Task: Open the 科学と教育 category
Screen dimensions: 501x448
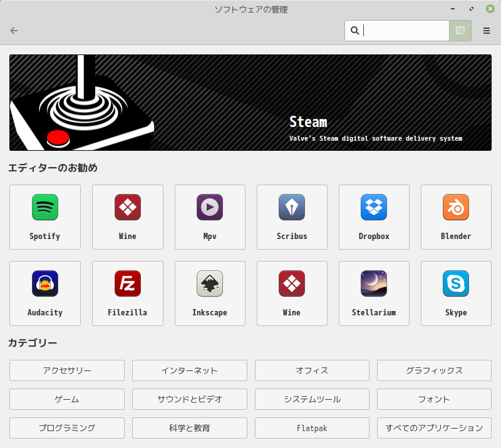Action: pos(190,428)
